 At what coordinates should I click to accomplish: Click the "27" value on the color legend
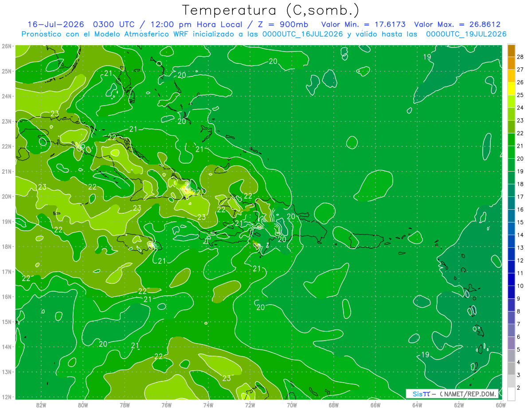pyautogui.click(x=521, y=70)
